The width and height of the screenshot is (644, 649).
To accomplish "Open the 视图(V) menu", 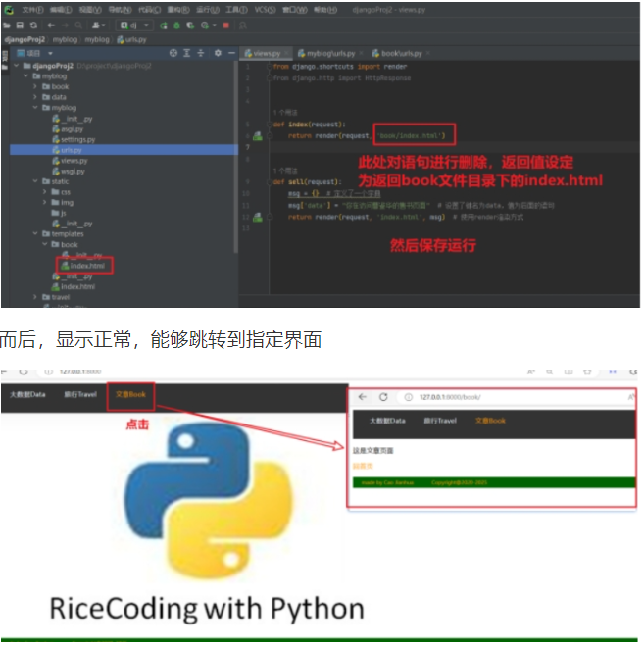I will (90, 10).
